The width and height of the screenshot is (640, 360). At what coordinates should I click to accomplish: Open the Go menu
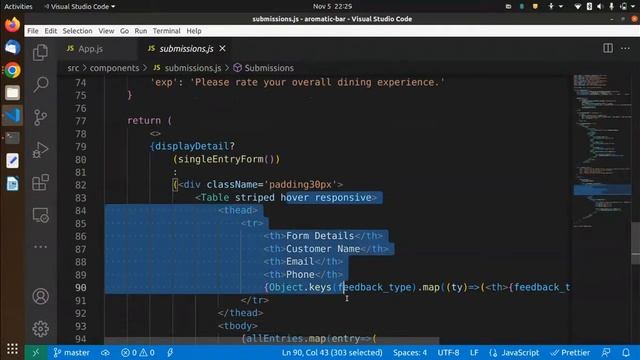124,31
